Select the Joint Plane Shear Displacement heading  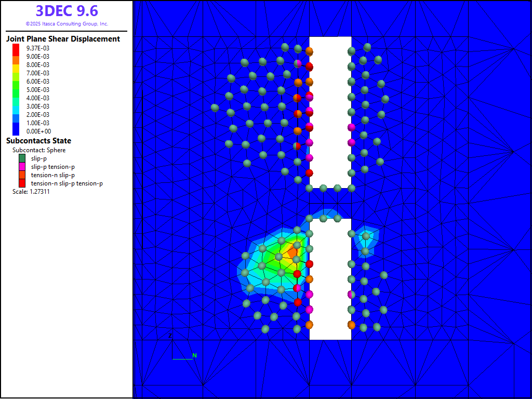[63, 39]
